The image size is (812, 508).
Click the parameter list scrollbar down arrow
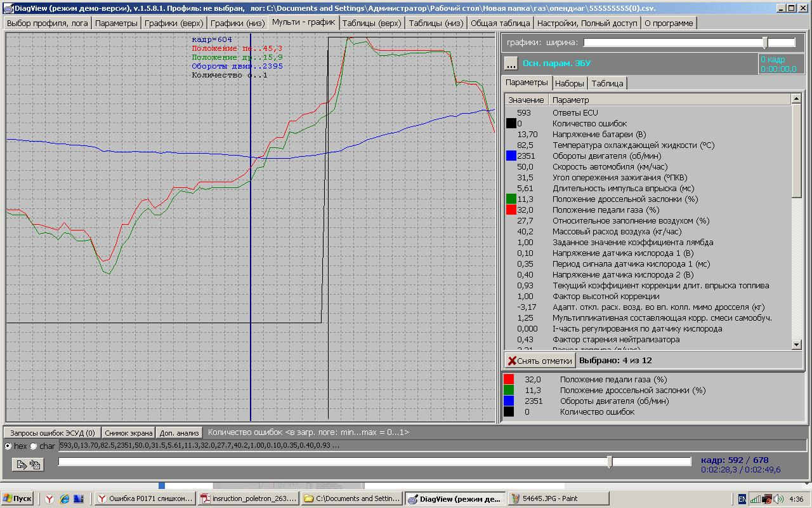pyautogui.click(x=797, y=344)
